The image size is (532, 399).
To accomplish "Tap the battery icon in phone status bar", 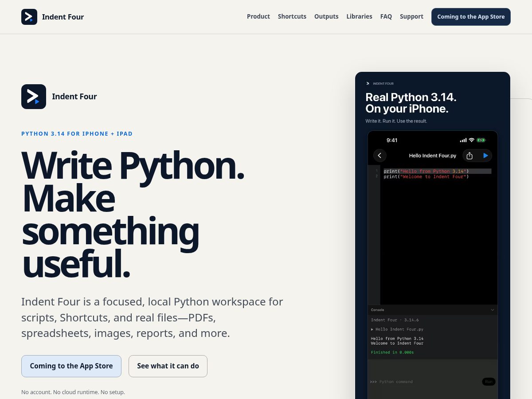I will (481, 140).
